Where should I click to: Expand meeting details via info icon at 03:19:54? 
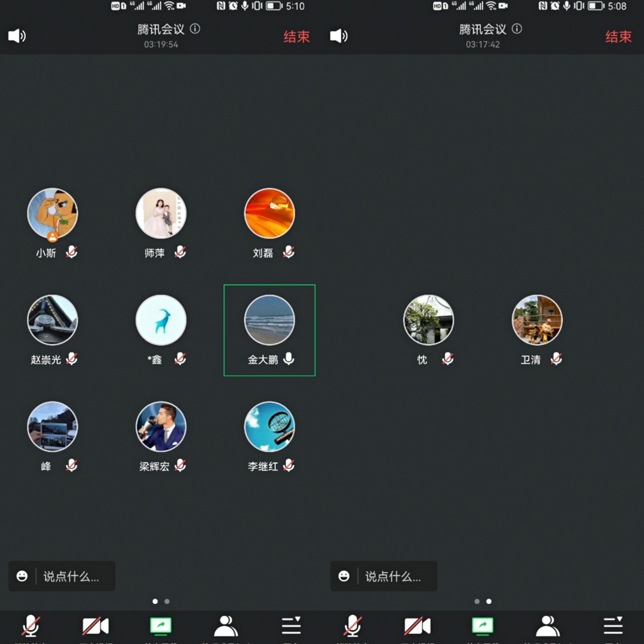[x=195, y=29]
